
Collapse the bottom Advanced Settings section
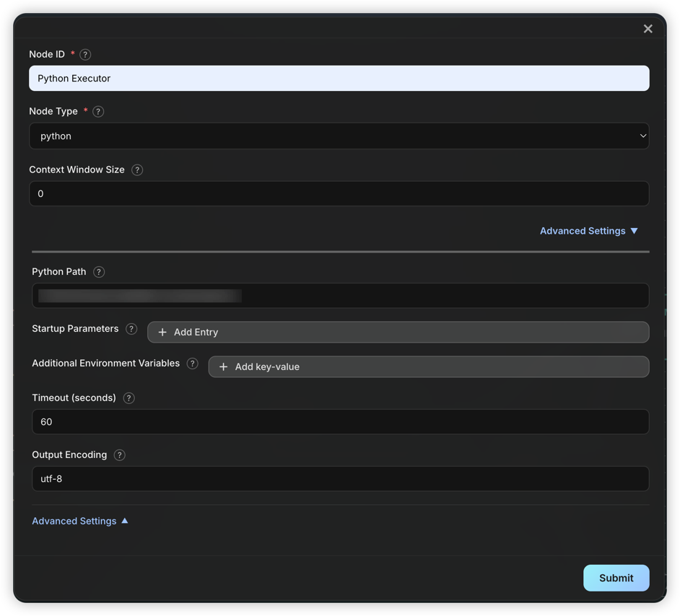point(80,521)
